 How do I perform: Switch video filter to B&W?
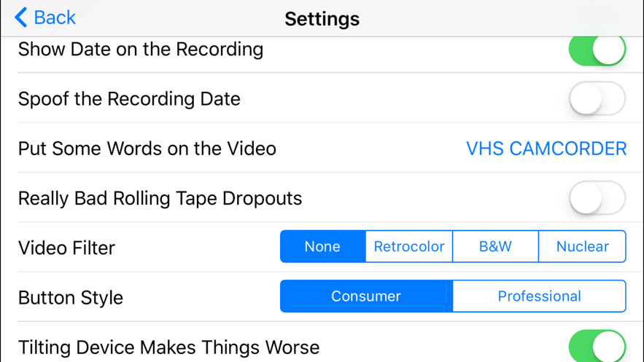pos(495,247)
